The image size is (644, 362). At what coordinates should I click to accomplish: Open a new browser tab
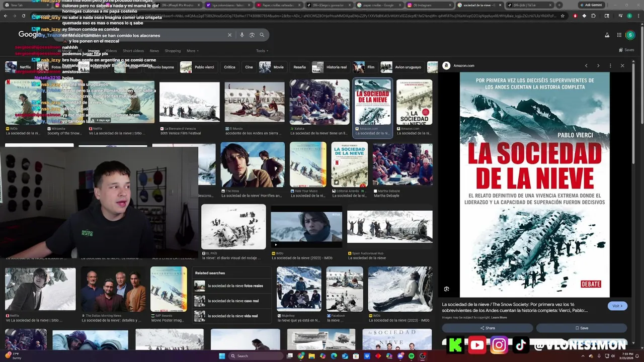click(x=559, y=5)
